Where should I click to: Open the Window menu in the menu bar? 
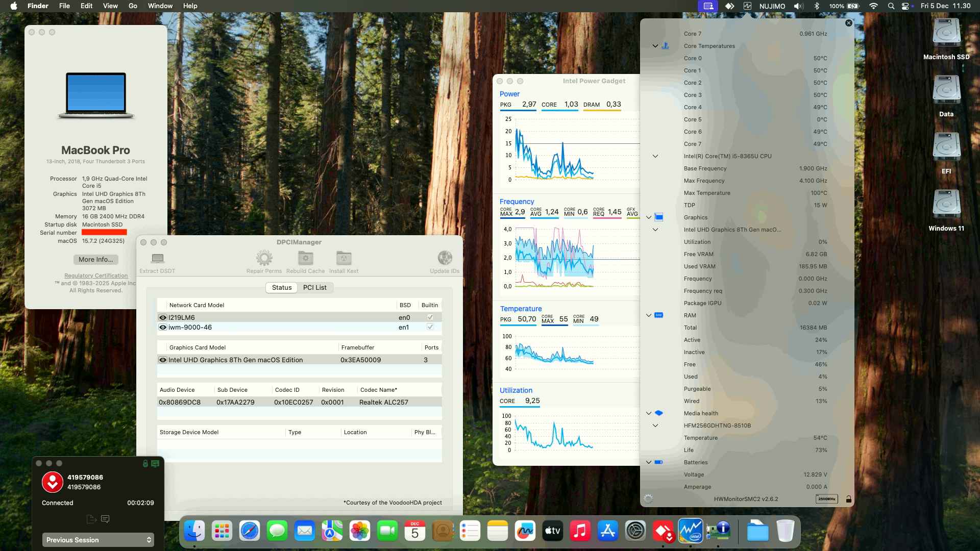coord(160,6)
